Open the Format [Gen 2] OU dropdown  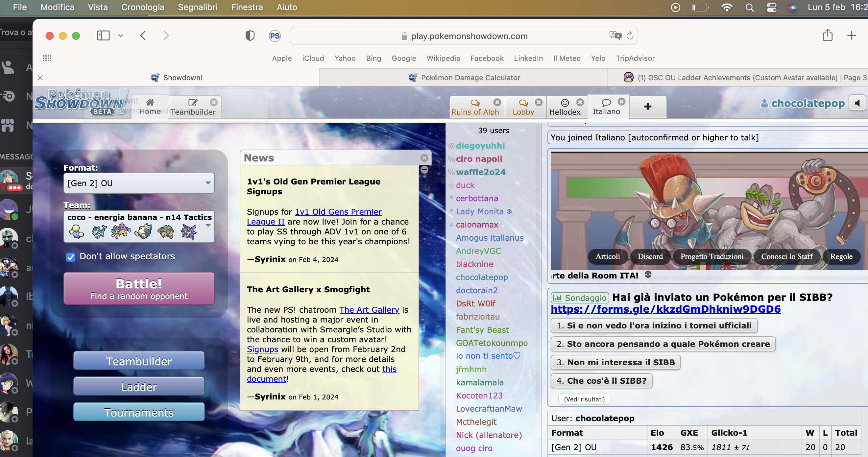pyautogui.click(x=139, y=183)
